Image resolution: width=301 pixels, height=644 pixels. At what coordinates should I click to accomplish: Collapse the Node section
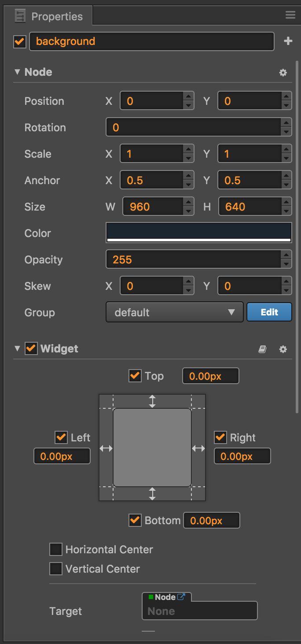pos(17,72)
